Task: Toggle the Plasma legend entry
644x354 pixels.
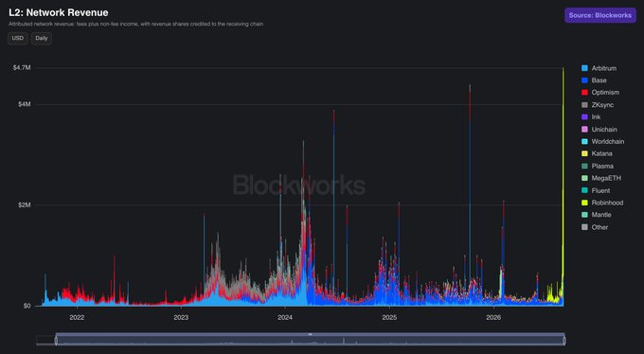Action: click(598, 166)
